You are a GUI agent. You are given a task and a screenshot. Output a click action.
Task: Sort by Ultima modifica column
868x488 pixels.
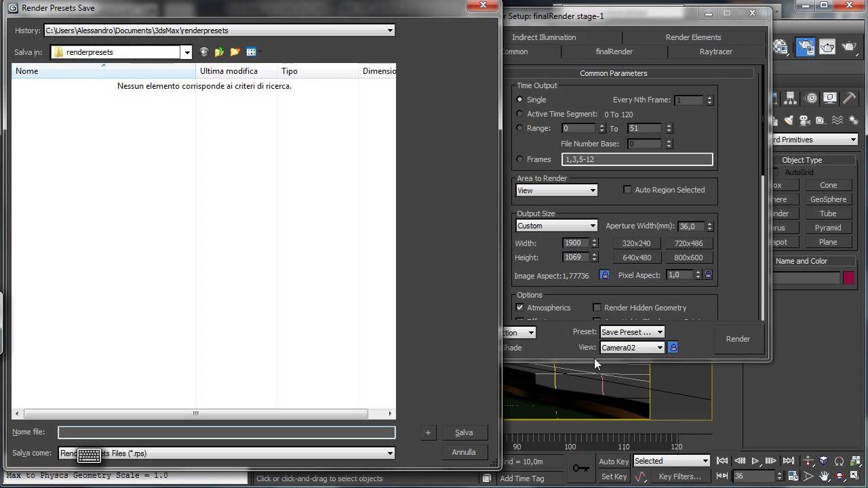237,71
